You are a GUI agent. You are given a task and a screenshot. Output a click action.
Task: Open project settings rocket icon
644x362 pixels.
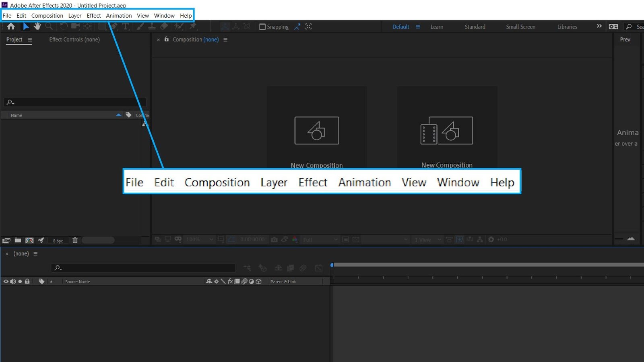tap(41, 240)
